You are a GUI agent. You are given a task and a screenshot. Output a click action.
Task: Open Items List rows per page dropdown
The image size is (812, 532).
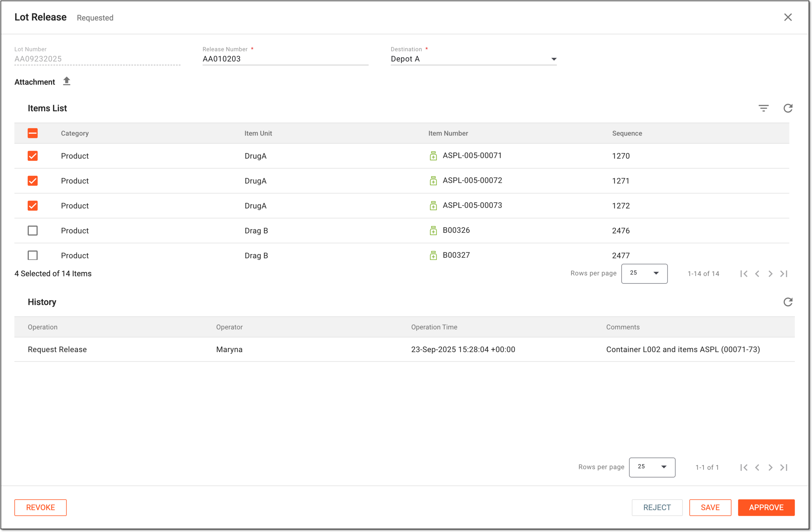644,273
